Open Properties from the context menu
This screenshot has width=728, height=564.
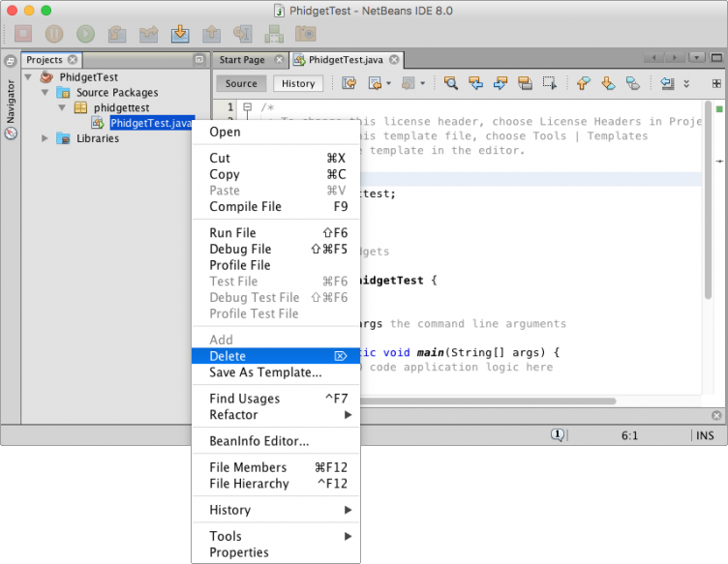[276, 552]
